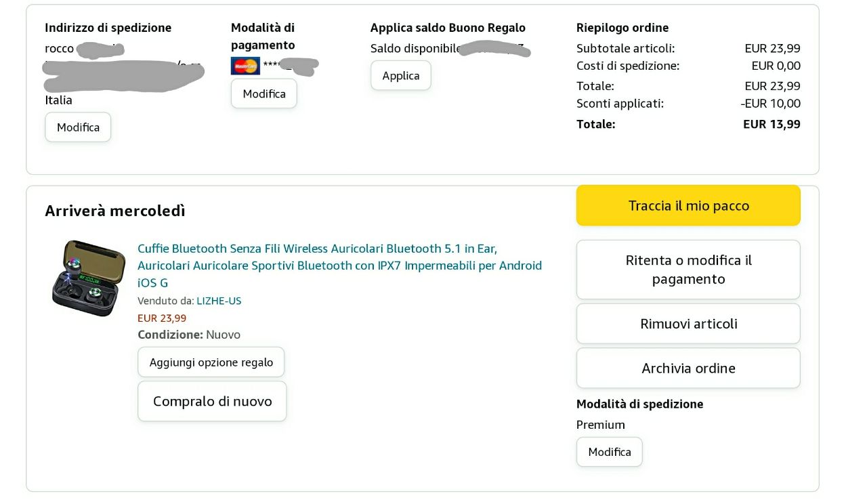Archive the order with Archivia ordine
The height and width of the screenshot is (504, 867).
pos(688,369)
